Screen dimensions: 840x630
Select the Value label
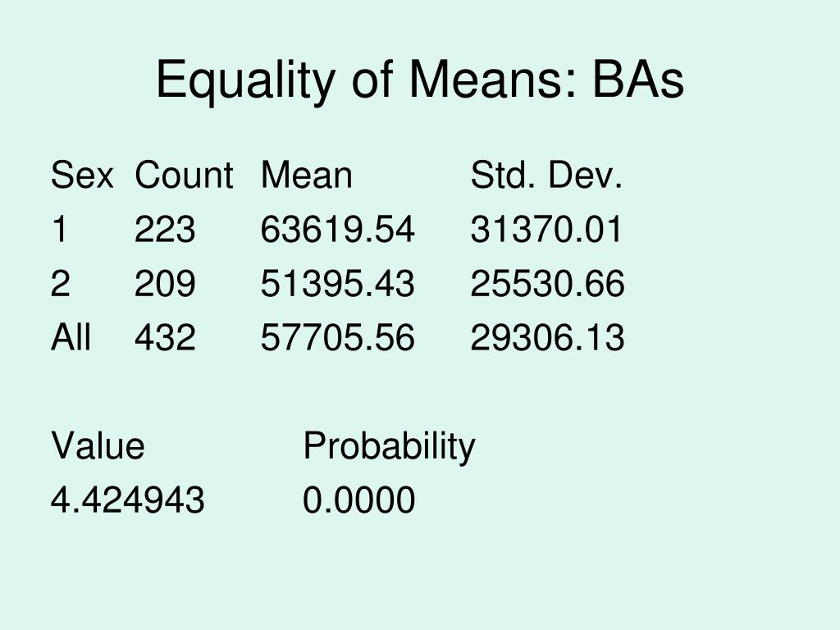(x=98, y=445)
